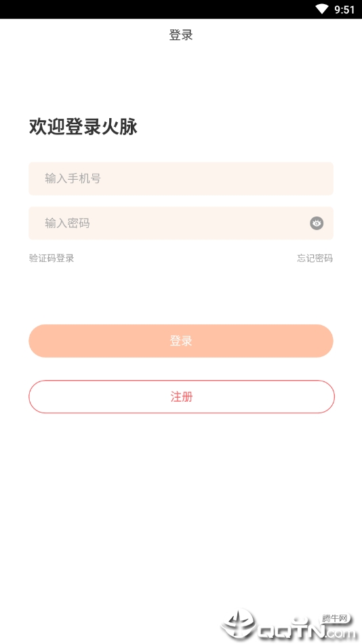This screenshot has height=644, width=362.
Task: Select the red 注册 label text
Action: pyautogui.click(x=182, y=397)
